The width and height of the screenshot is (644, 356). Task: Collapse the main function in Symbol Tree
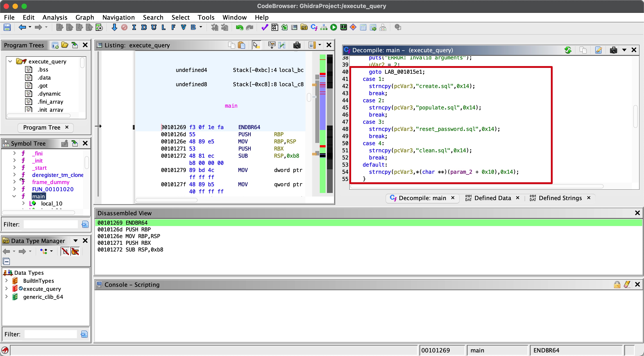point(14,196)
